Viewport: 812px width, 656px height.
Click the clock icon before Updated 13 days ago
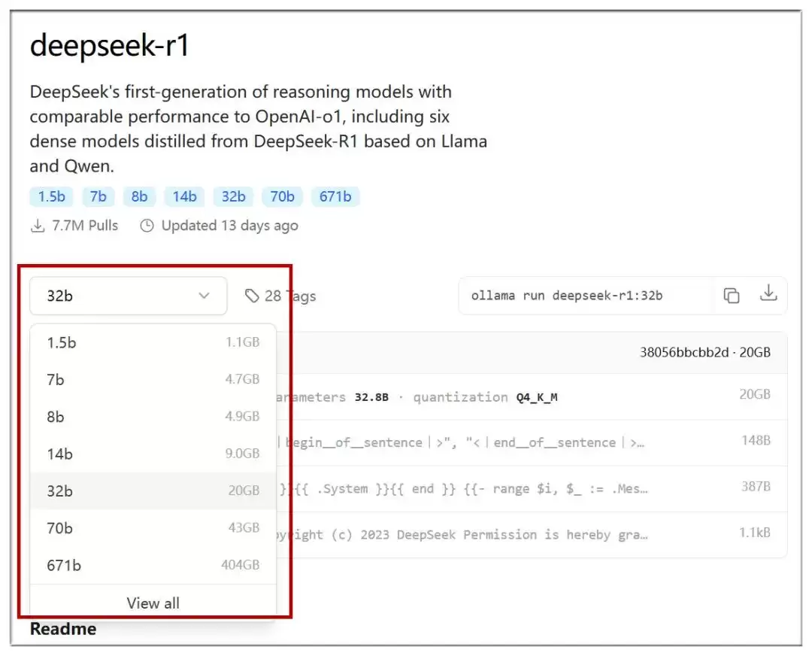[x=146, y=225]
